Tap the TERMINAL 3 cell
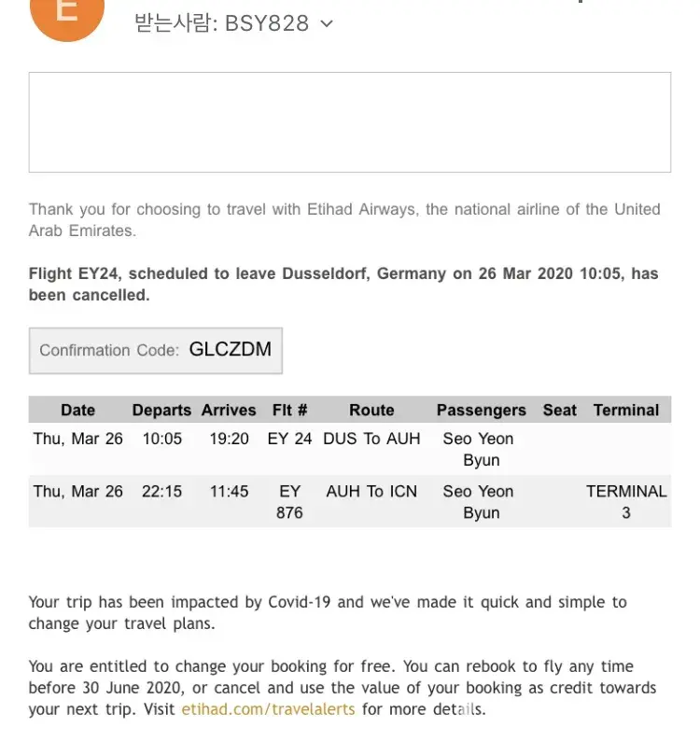Screen dimensions: 700x755 (x=626, y=501)
